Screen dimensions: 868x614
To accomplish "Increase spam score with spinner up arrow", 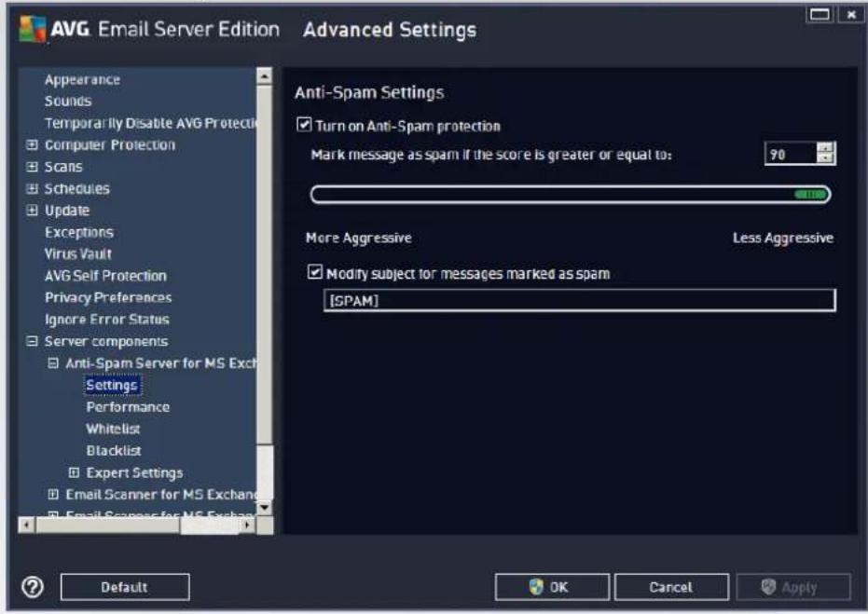I will pos(825,148).
